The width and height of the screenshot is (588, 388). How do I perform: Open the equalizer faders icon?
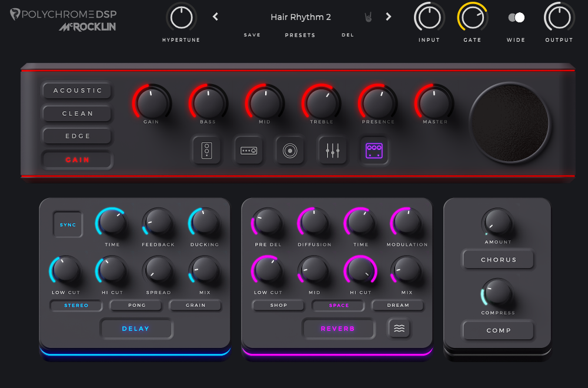[x=332, y=150]
